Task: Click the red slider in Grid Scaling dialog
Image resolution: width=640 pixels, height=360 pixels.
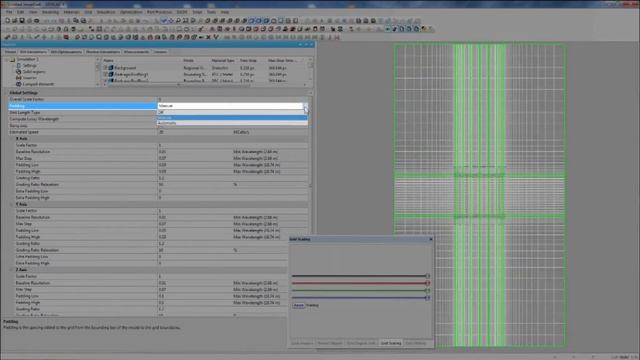Action: (360, 283)
